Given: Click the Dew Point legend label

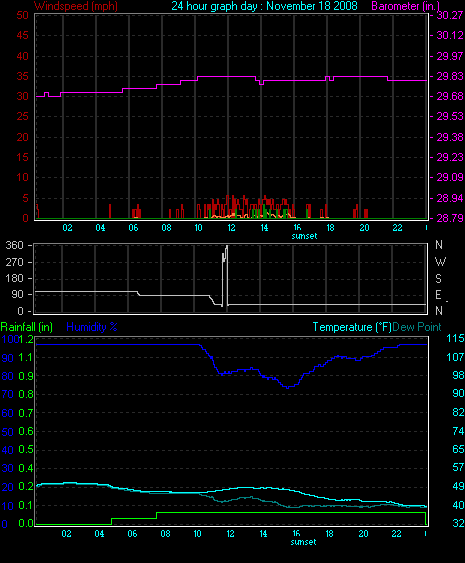Looking at the screenshot, I should point(417,327).
